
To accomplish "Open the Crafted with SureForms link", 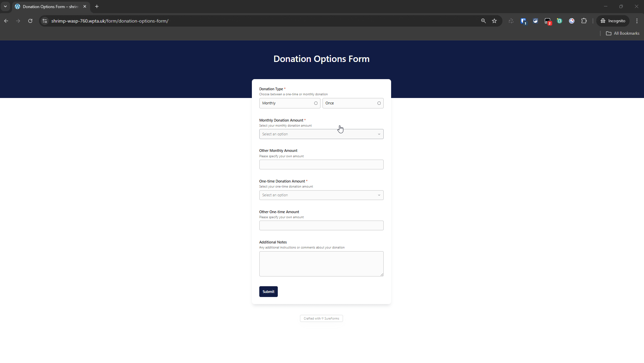I will (321, 318).
